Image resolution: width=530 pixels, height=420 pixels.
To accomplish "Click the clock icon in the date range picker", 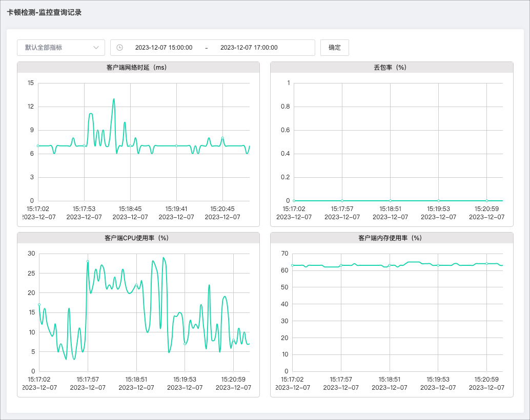I will [x=120, y=48].
